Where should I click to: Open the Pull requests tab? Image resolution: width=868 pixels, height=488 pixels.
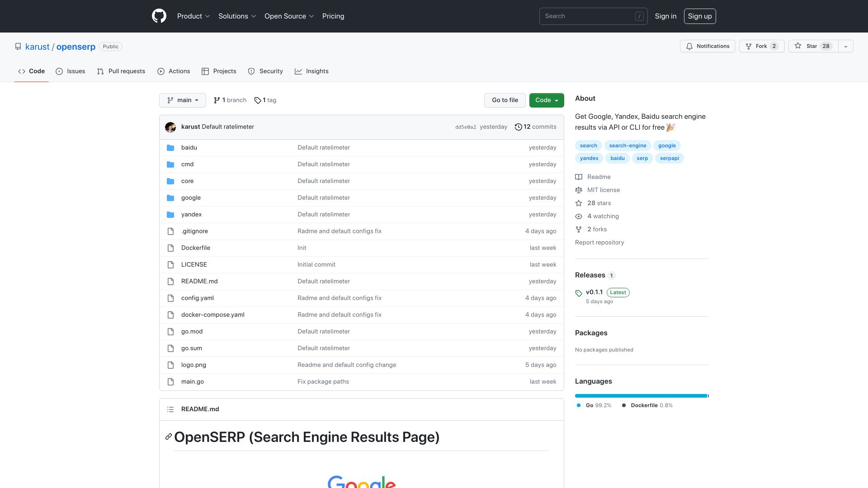(121, 71)
